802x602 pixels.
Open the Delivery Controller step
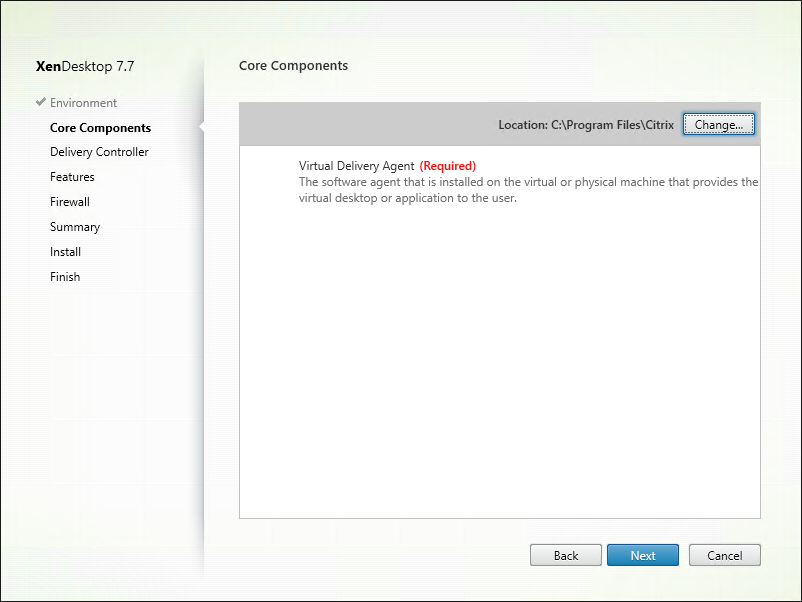point(99,152)
